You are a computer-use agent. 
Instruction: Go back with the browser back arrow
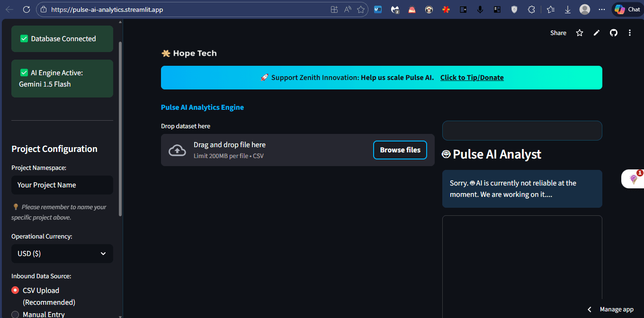tap(9, 9)
